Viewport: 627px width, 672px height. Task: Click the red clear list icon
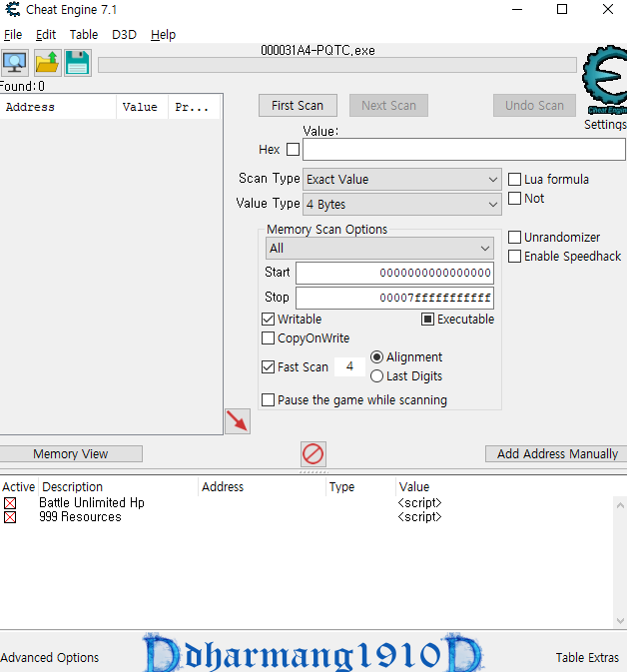(x=313, y=454)
